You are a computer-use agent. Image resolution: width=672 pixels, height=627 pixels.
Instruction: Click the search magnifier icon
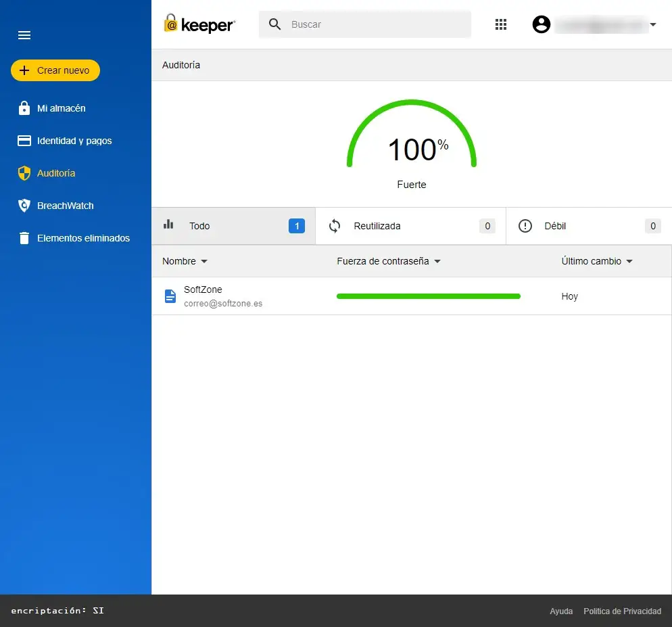click(274, 24)
